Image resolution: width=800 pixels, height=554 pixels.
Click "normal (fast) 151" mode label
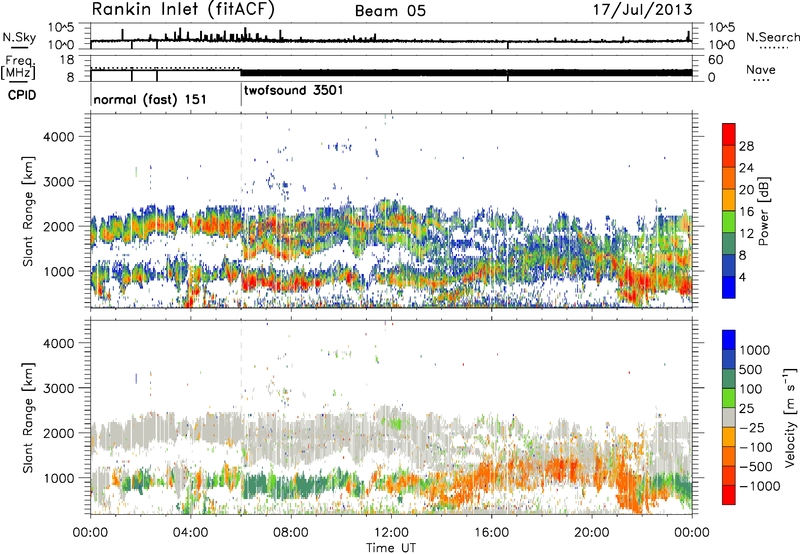[150, 99]
